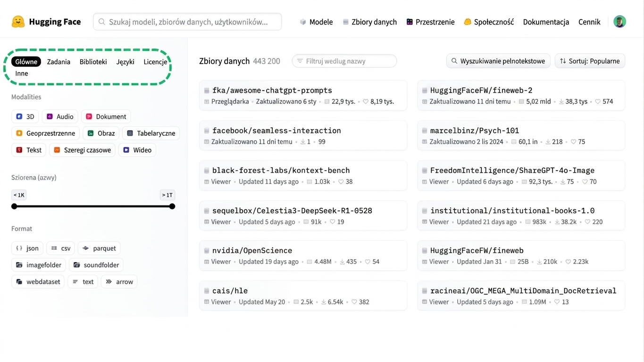Screen dimensions: 644x362
Task: Open the Sortuj: Popularne dropdown
Action: click(590, 61)
